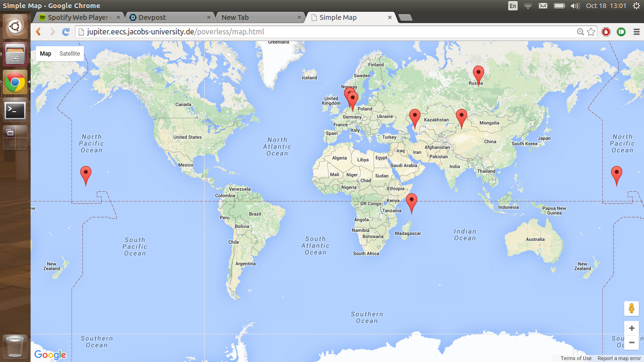The width and height of the screenshot is (644, 362).
Task: Focus the address bar URL field
Action: (x=325, y=32)
